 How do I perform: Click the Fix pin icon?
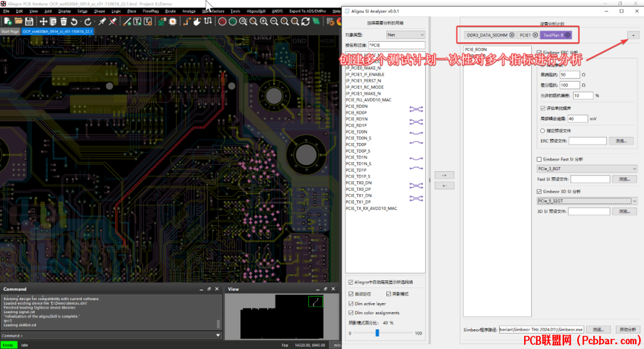[103, 21]
